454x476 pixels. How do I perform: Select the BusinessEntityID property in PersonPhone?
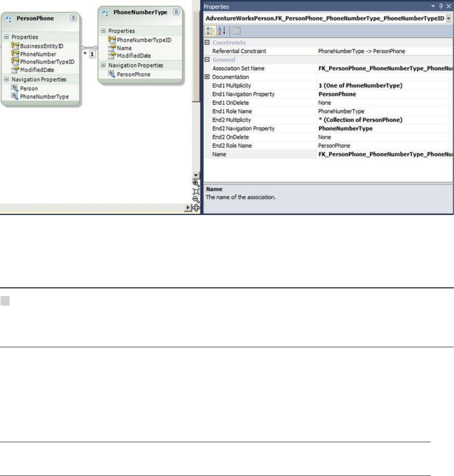(42, 46)
